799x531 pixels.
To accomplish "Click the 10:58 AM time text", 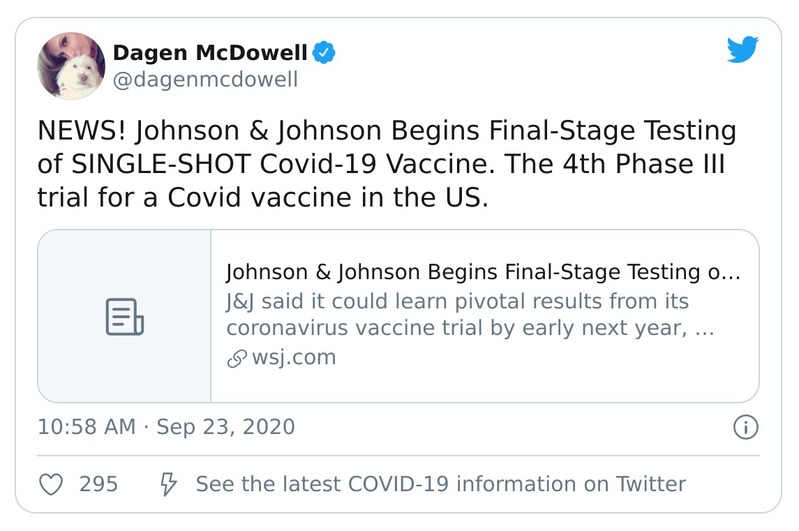I will point(86,427).
